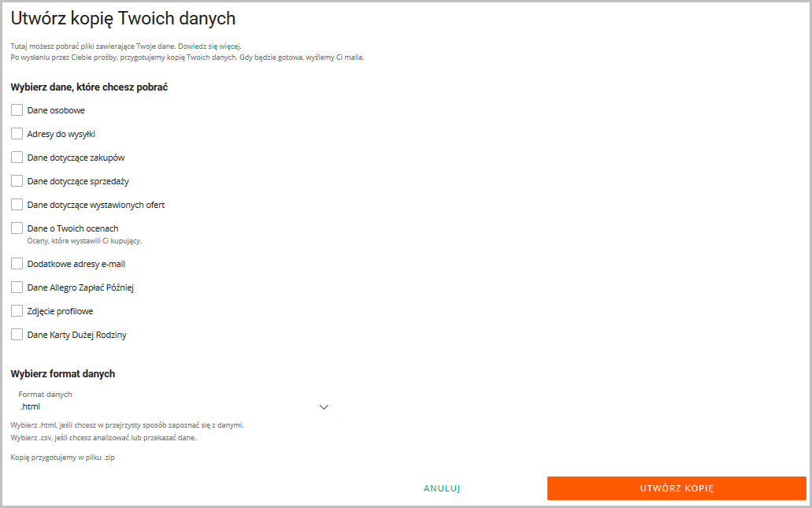Viewport: 812px width, 508px height.
Task: Open the Dowiedz się więcej link
Action: [x=209, y=46]
